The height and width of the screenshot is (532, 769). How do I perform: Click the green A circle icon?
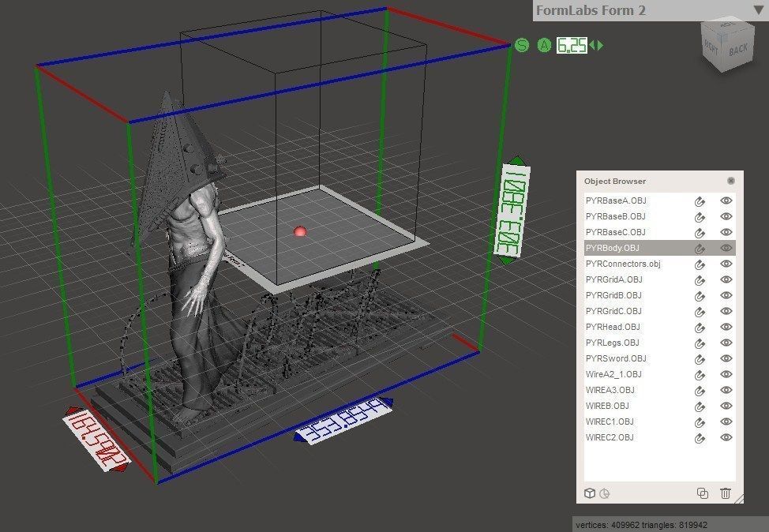coord(544,46)
